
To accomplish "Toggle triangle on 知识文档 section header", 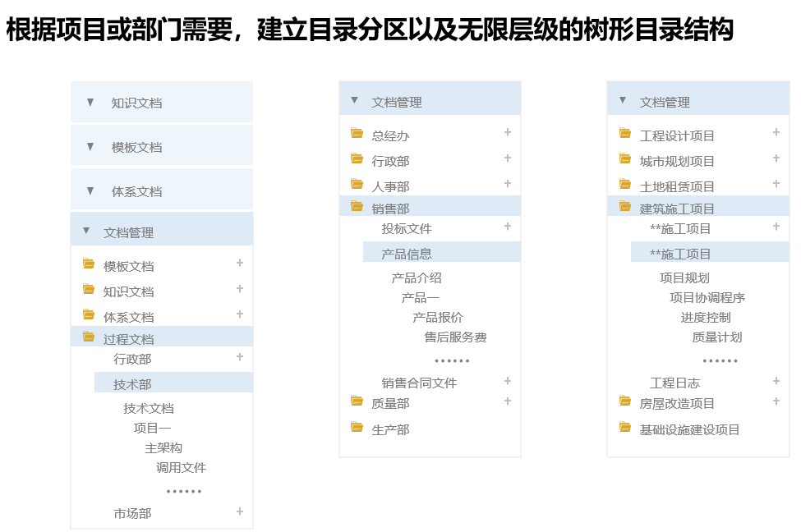I will click(90, 102).
